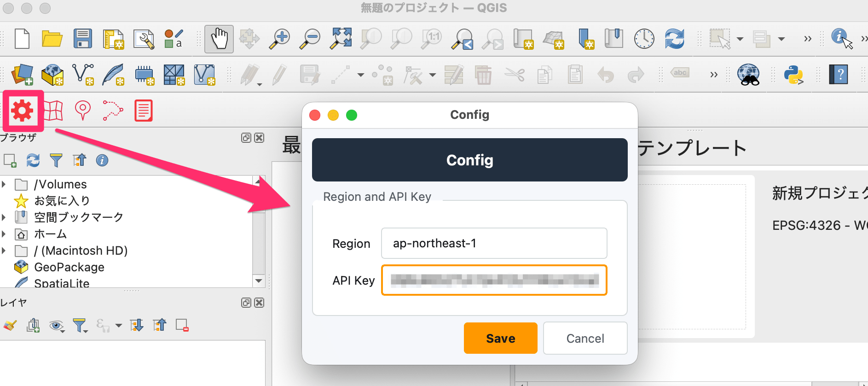The height and width of the screenshot is (386, 868).
Task: Click the Help question mark icon
Action: click(x=839, y=74)
